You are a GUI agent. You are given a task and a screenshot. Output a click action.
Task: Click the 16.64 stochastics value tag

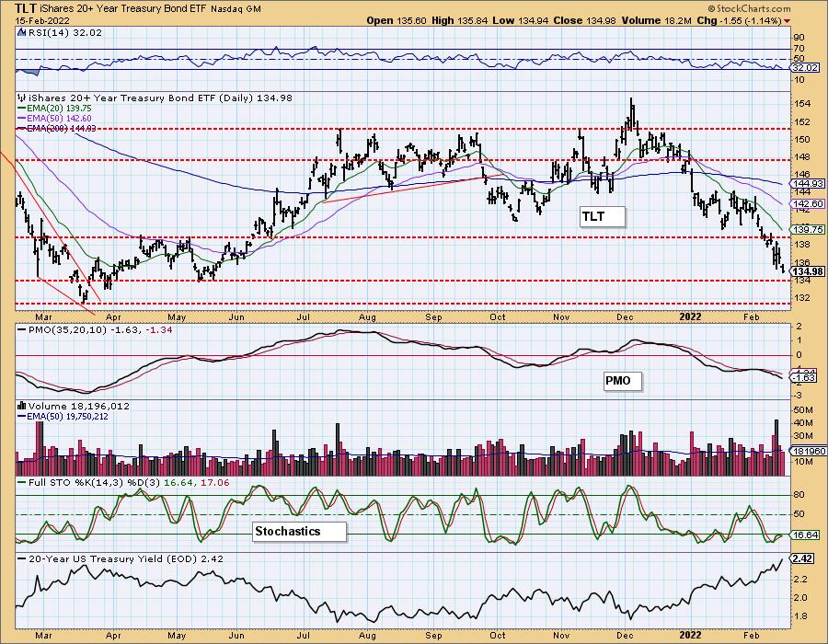806,535
